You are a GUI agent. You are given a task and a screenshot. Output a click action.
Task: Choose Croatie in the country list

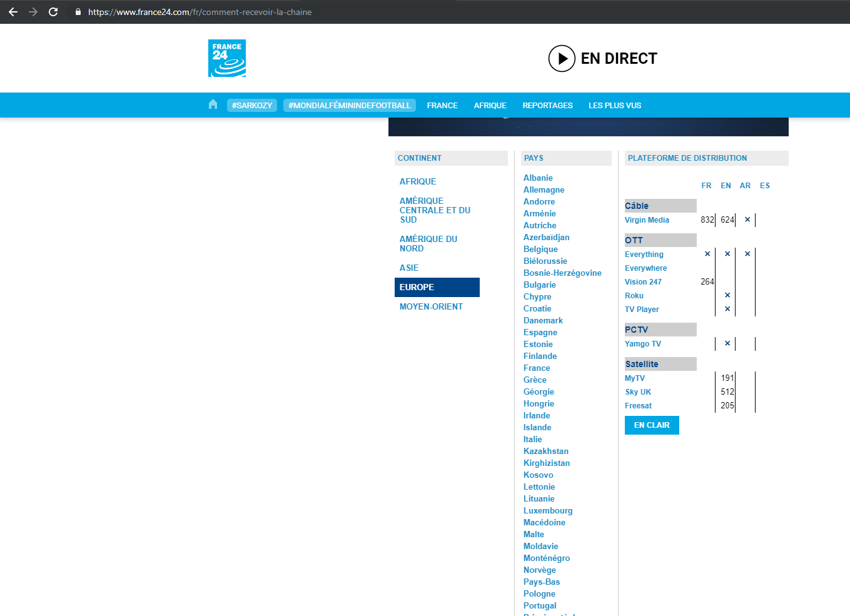point(537,308)
